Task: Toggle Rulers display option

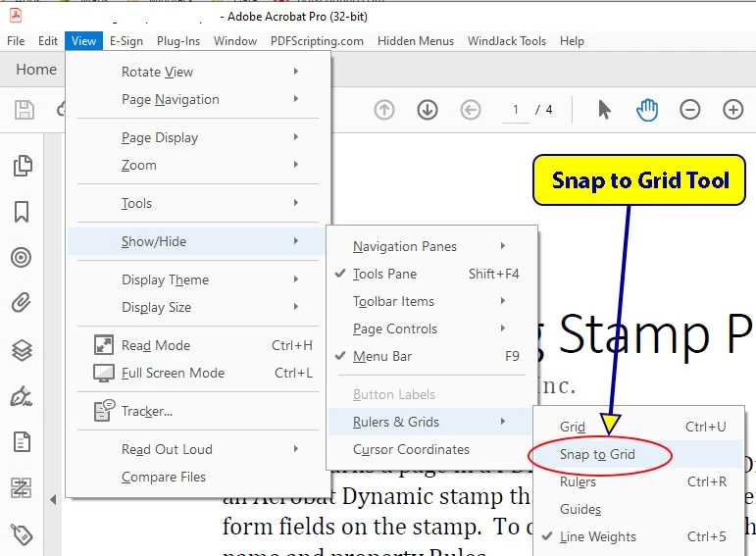Action: pos(638,481)
